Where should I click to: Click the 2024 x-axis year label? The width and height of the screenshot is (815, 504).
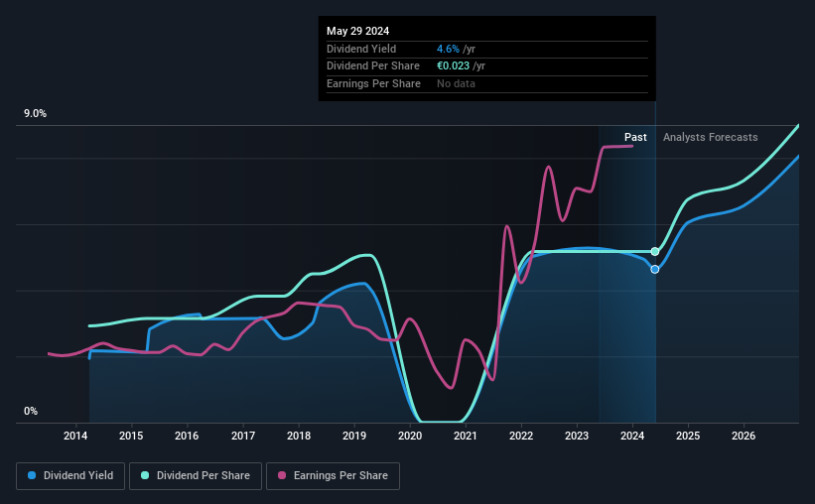[632, 436]
